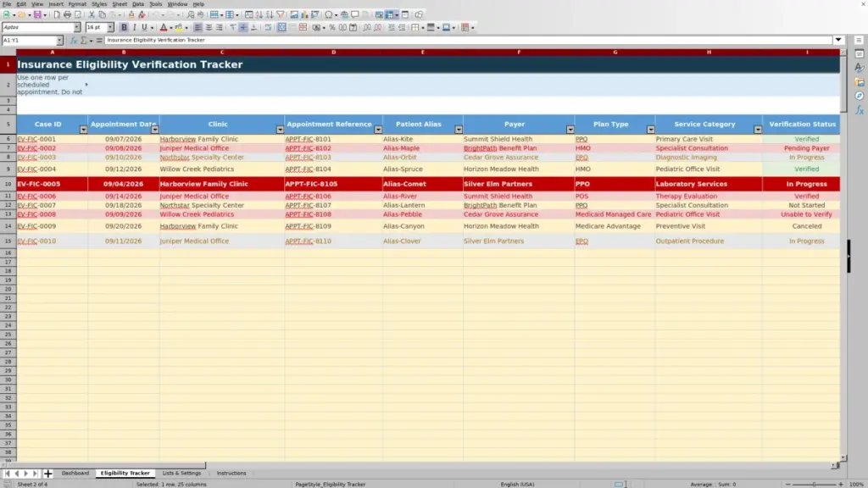Switch to the Lists & Settings sheet tab
868x488 pixels.
[x=181, y=473]
